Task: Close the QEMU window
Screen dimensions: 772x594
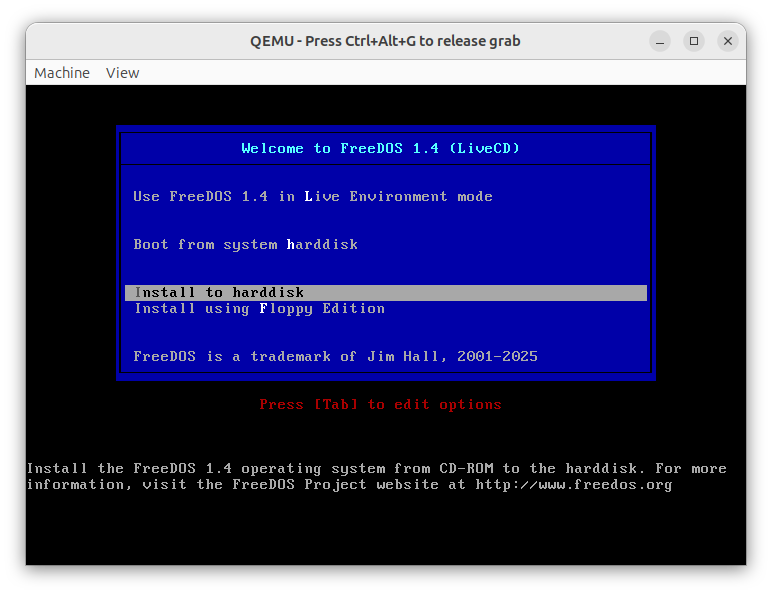Action: [728, 41]
